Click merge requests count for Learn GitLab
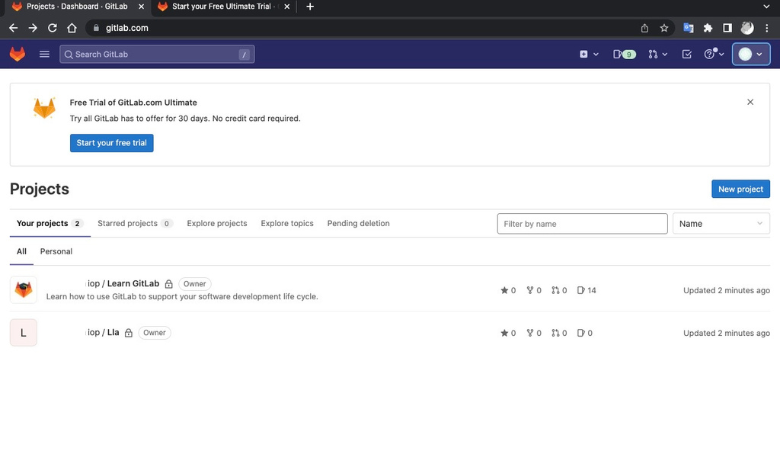 point(559,290)
